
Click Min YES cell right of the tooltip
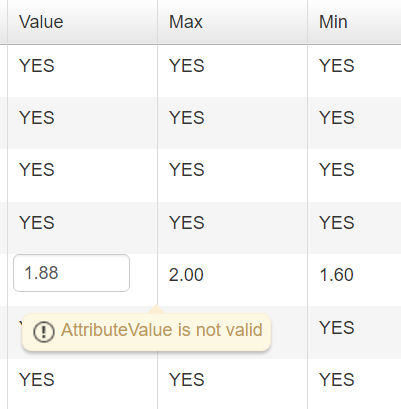coord(354,332)
